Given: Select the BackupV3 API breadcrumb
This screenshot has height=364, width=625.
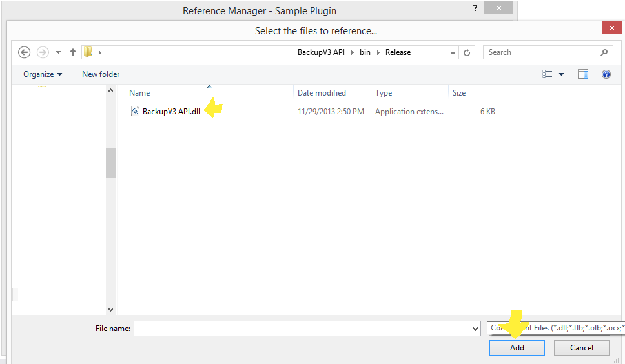Looking at the screenshot, I should pyautogui.click(x=321, y=52).
